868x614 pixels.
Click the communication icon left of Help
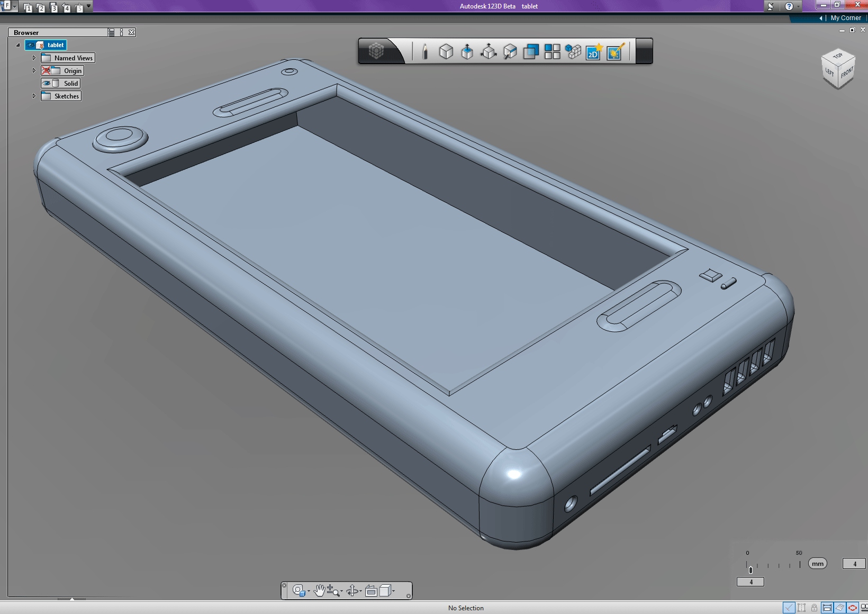point(771,6)
